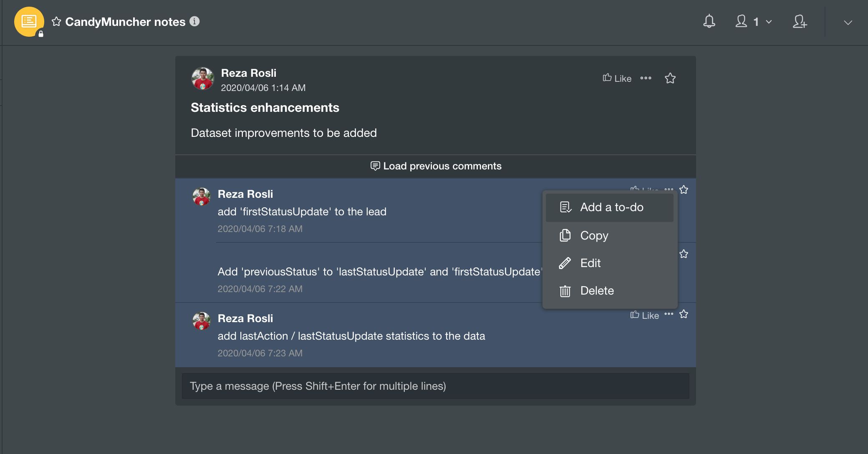
Task: Load previous comments
Action: coord(436,166)
